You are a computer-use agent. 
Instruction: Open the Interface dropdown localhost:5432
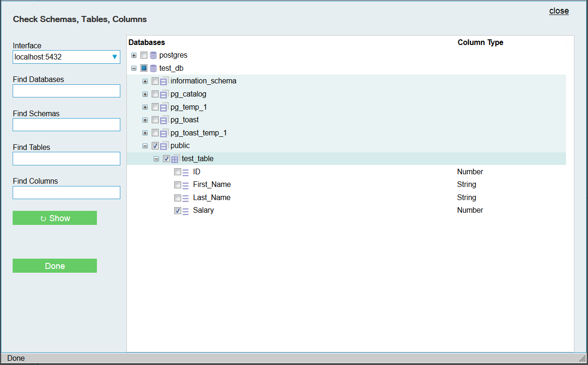pyautogui.click(x=66, y=57)
